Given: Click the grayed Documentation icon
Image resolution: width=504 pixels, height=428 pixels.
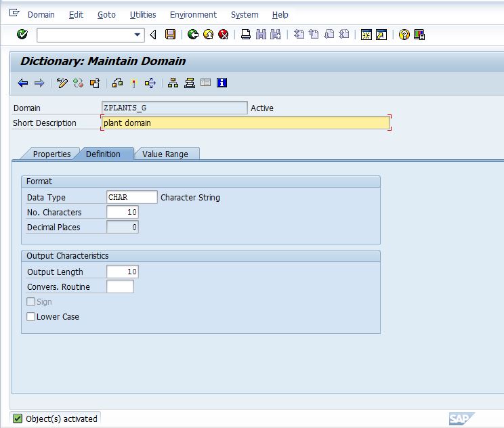Looking at the screenshot, I should point(205,83).
